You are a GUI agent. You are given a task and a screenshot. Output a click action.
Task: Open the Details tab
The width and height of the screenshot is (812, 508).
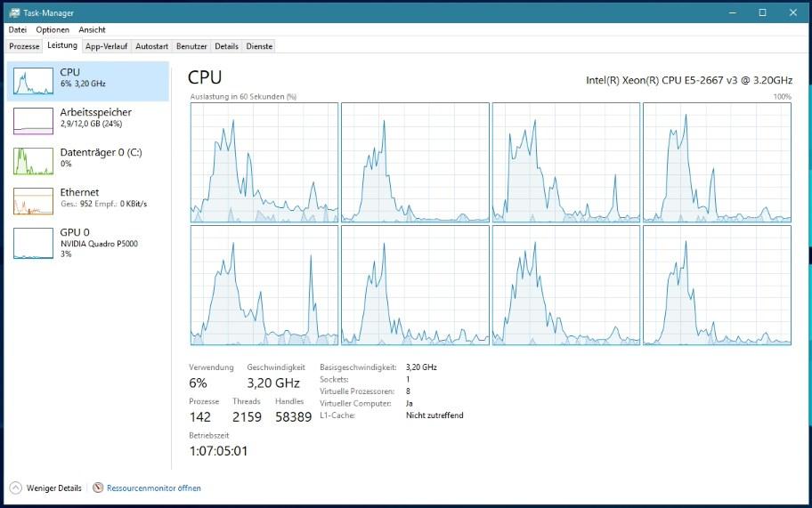pos(226,46)
